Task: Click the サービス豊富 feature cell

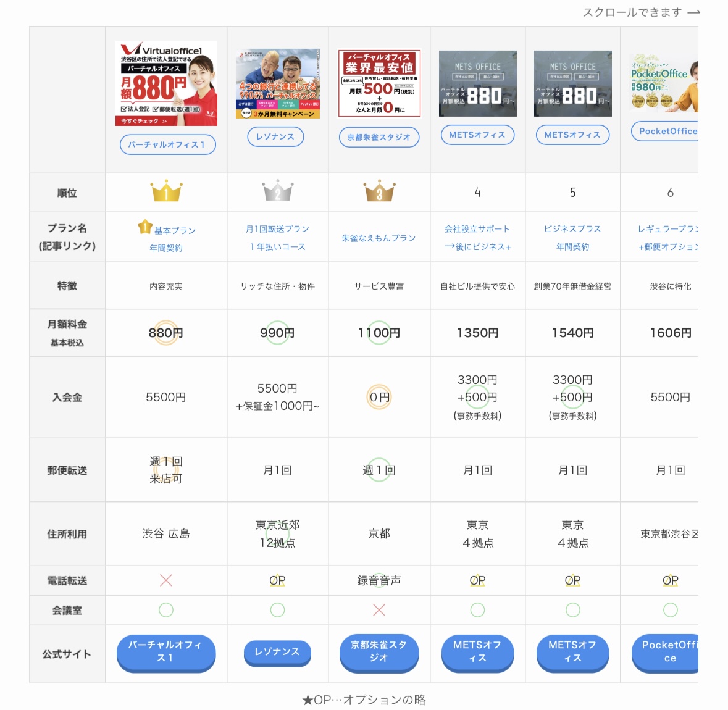Action: [x=379, y=286]
